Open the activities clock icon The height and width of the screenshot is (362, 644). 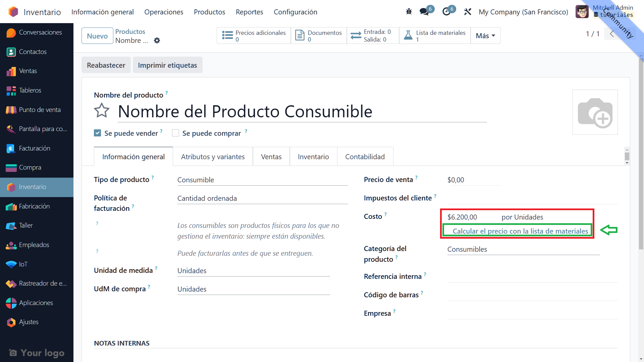click(x=446, y=12)
